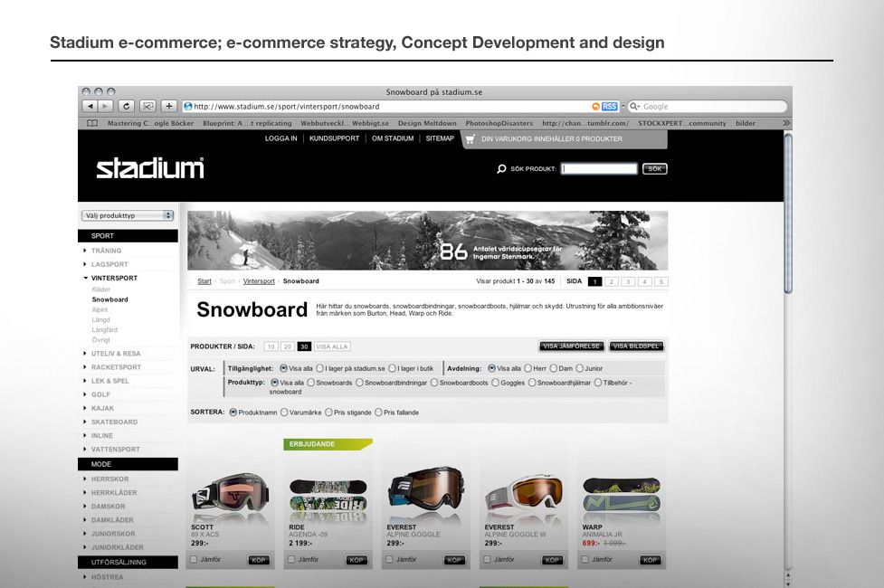The width and height of the screenshot is (884, 588).
Task: Go to results page 2
Action: click(611, 281)
